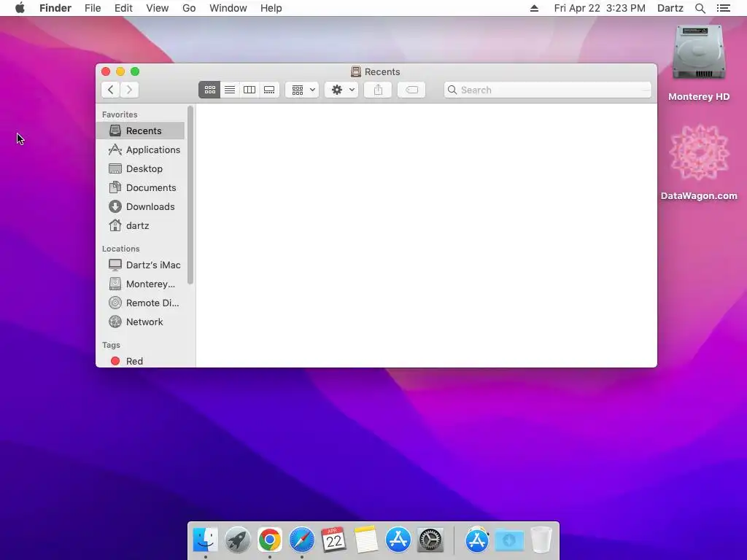Click the Share toolbar button
747x560 pixels.
378,90
